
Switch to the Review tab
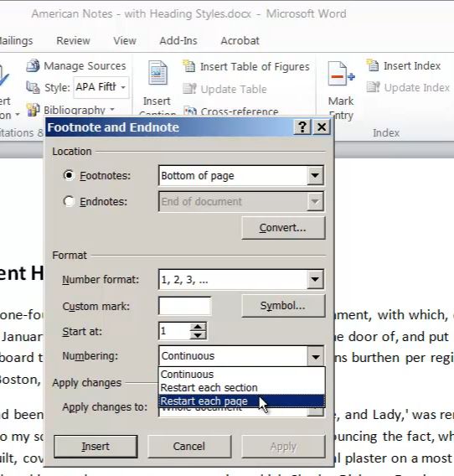[73, 41]
